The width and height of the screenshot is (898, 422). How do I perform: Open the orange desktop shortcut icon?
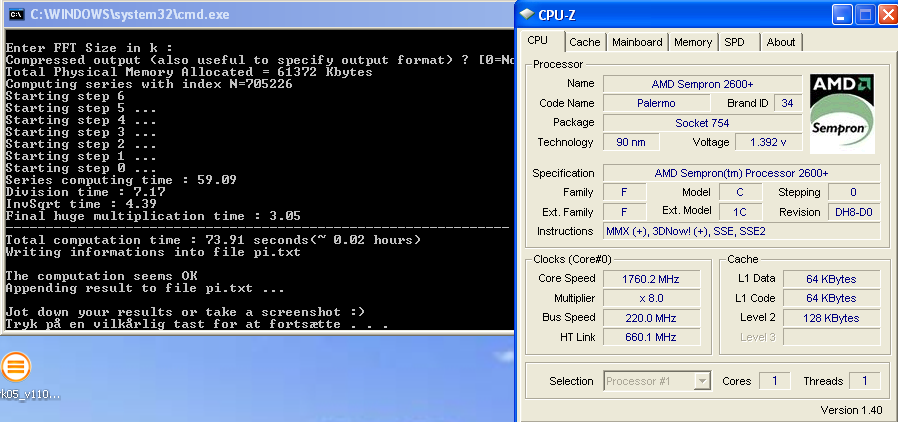pyautogui.click(x=15, y=366)
